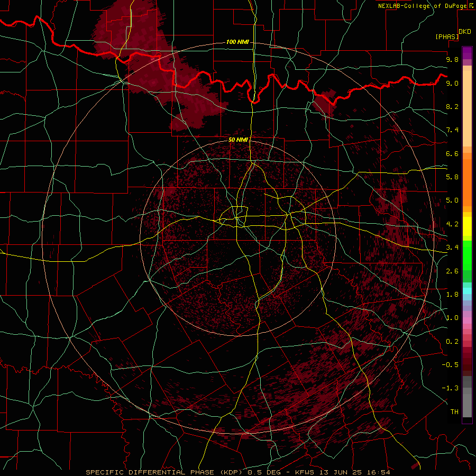Pick the bright green segment of color bar

pyautogui.click(x=467, y=255)
